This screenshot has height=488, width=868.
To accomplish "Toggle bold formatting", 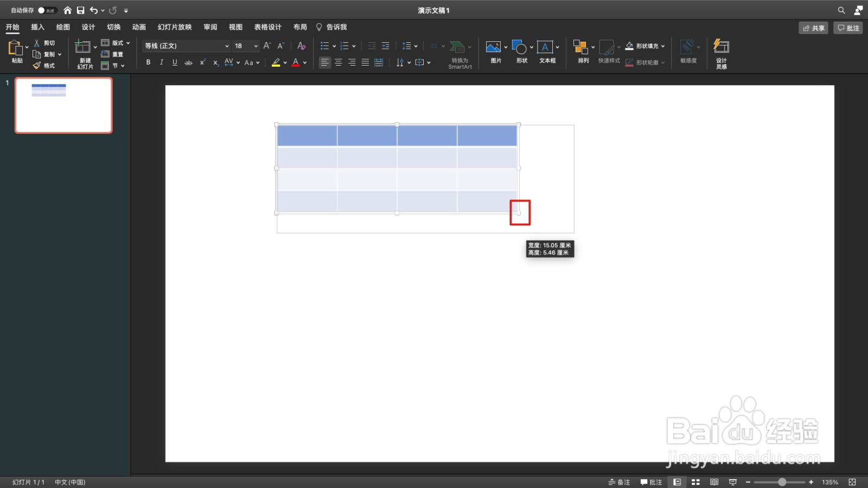I will pos(148,62).
